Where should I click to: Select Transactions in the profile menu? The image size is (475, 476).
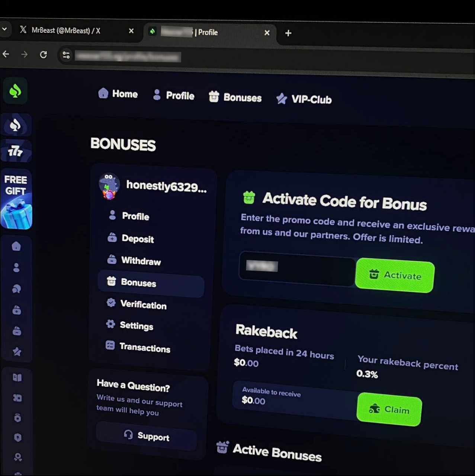tap(144, 348)
